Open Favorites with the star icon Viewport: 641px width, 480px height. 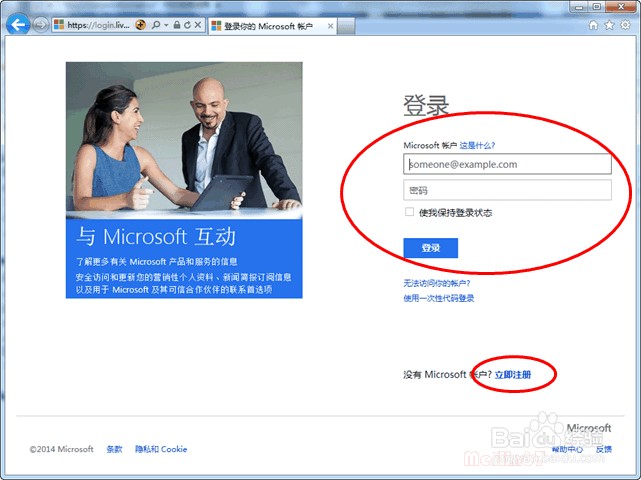point(610,25)
